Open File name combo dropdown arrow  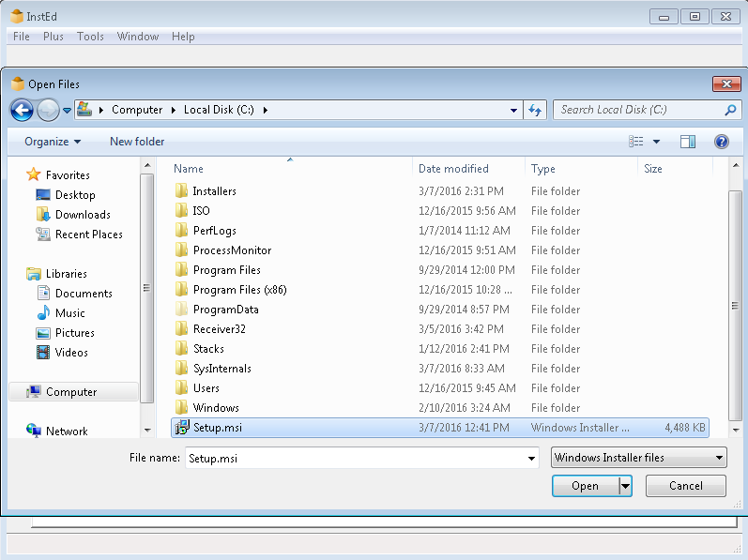pos(531,459)
